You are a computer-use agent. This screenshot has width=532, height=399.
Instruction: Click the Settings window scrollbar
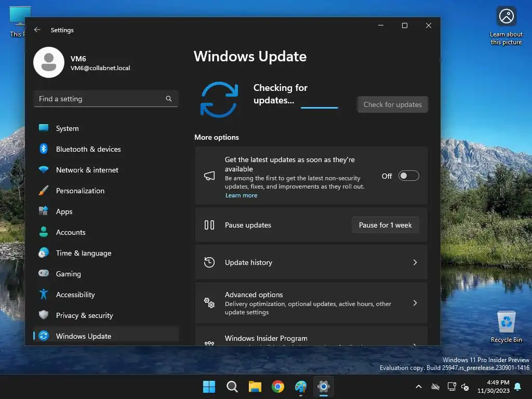[440, 60]
